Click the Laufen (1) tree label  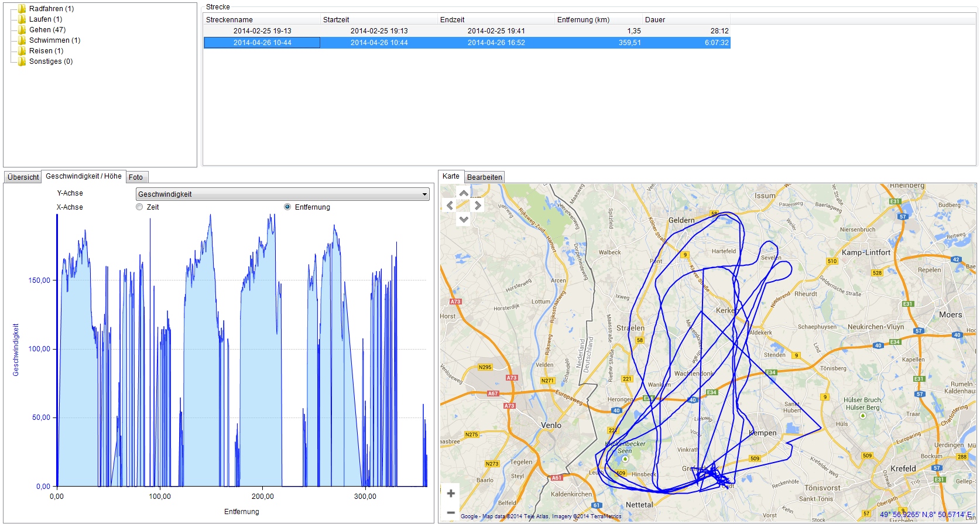pos(46,19)
